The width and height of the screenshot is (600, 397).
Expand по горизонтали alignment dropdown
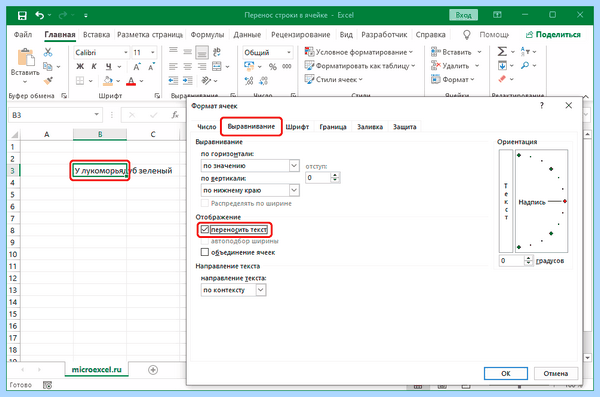[x=294, y=165]
